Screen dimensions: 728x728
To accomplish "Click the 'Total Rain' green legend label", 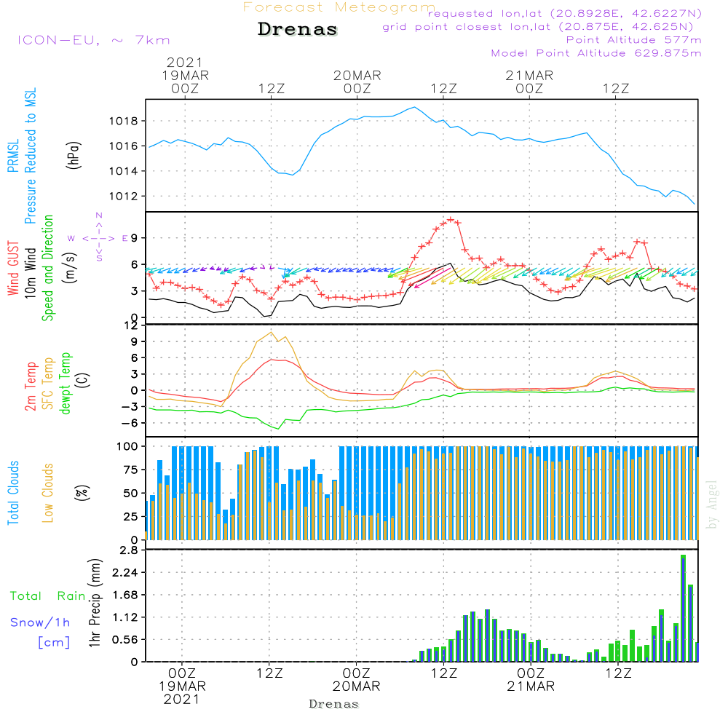I will (x=48, y=596).
